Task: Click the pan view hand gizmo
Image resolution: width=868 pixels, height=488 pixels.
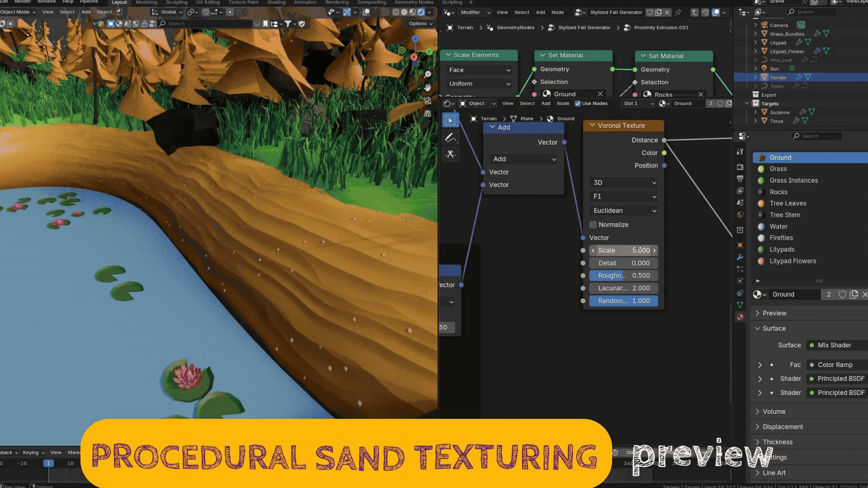Action: click(427, 87)
